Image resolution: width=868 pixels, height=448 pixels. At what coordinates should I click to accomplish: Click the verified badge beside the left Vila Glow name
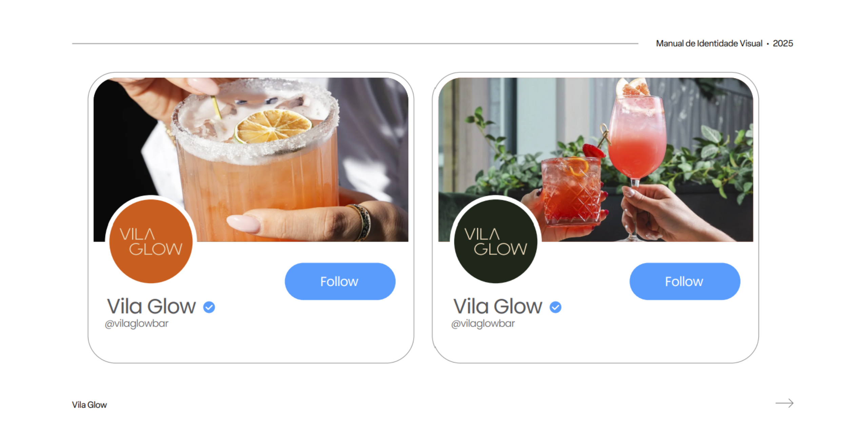tap(209, 307)
